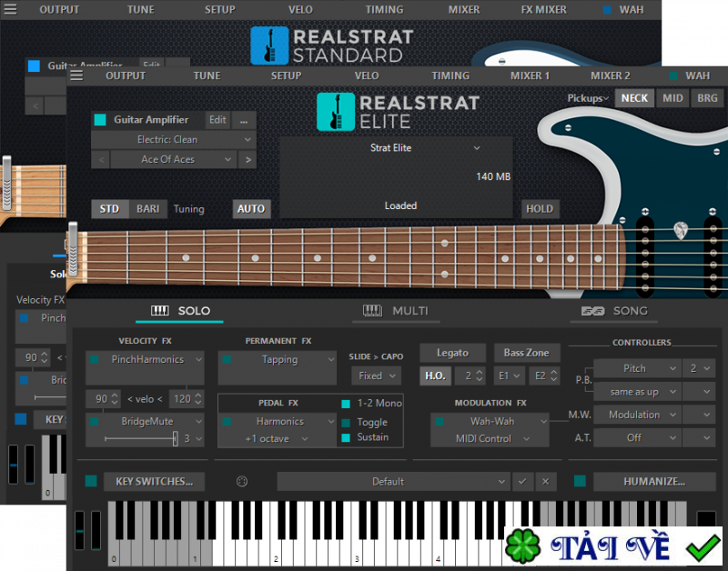Open MIDI Control dropdown
The width and height of the screenshot is (728, 571).
pyautogui.click(x=491, y=439)
